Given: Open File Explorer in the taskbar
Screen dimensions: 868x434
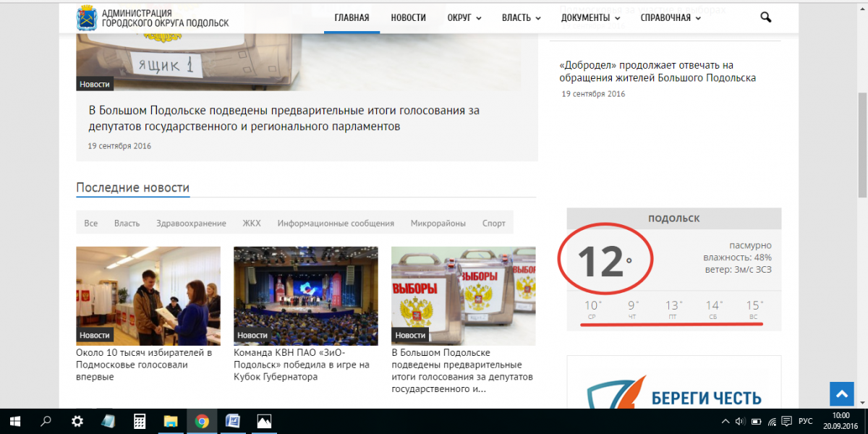Looking at the screenshot, I should (171, 421).
